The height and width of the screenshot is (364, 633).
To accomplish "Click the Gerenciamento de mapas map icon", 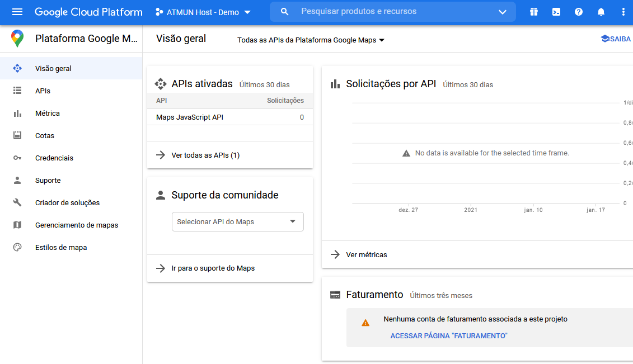I will click(17, 225).
